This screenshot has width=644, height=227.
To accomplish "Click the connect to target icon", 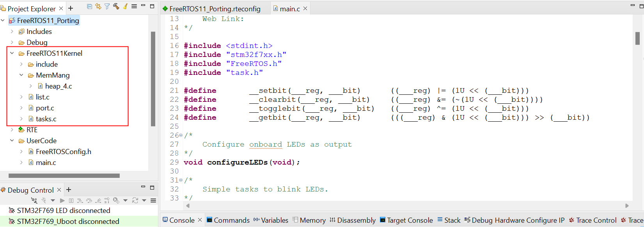I will [34, 200].
